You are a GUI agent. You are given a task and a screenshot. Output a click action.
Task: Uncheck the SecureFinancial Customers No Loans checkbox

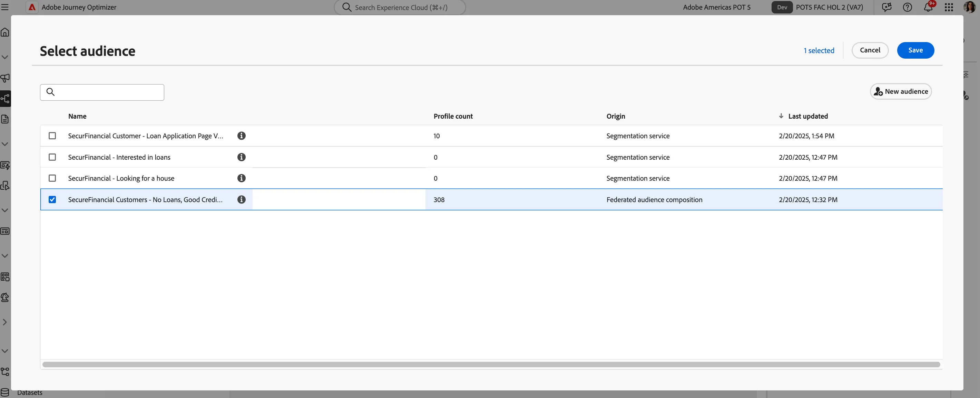click(x=52, y=199)
